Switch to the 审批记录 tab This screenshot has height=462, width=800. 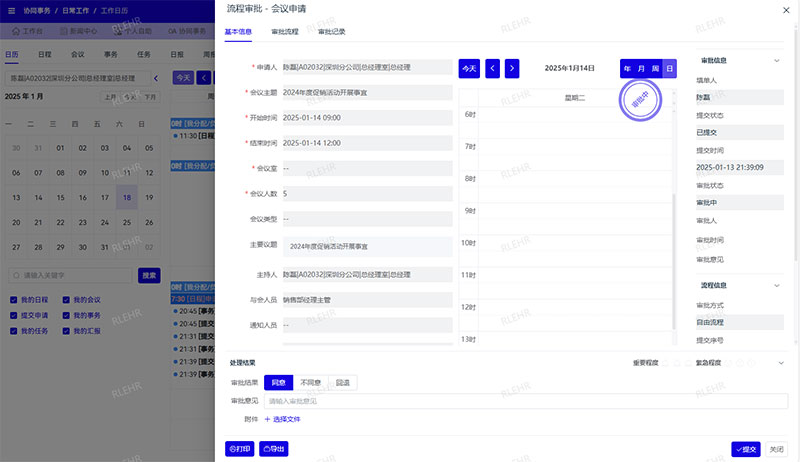(x=332, y=32)
